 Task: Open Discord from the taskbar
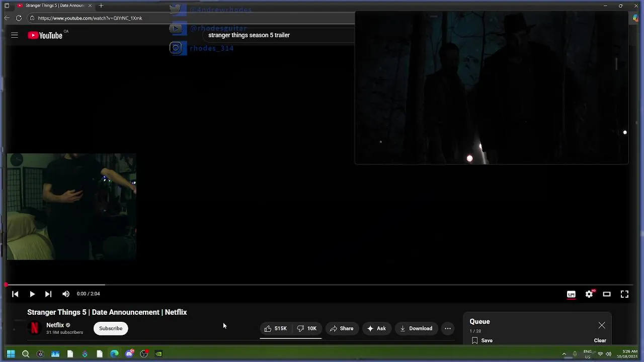pos(129,354)
